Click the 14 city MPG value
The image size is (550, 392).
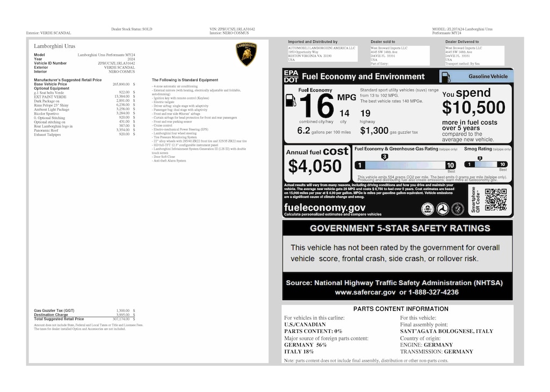pyautogui.click(x=344, y=113)
